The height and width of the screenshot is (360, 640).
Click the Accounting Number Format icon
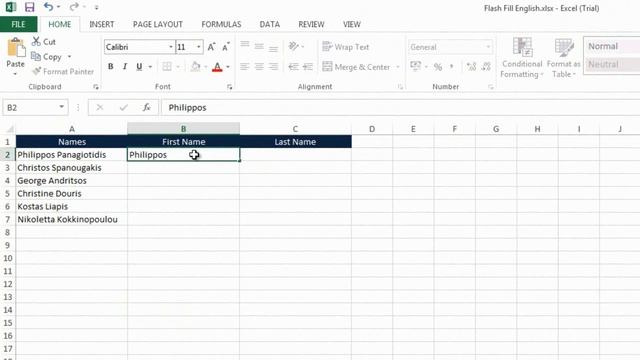pos(416,66)
